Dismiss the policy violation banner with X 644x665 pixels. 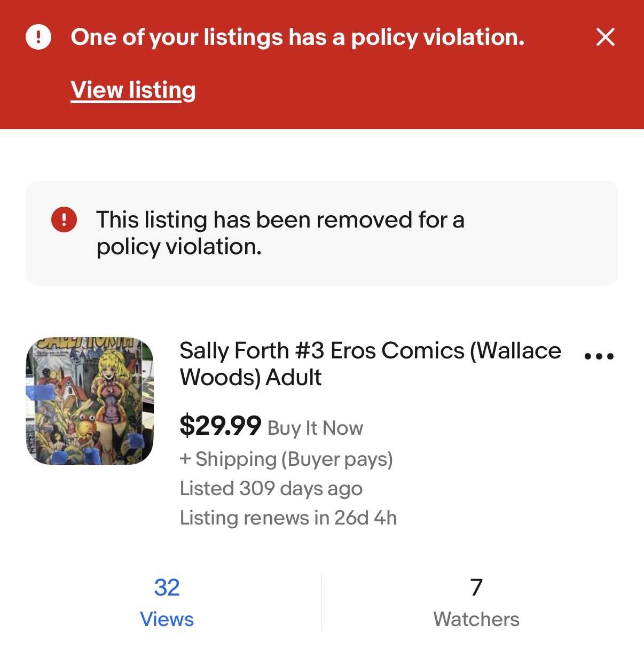coord(605,37)
